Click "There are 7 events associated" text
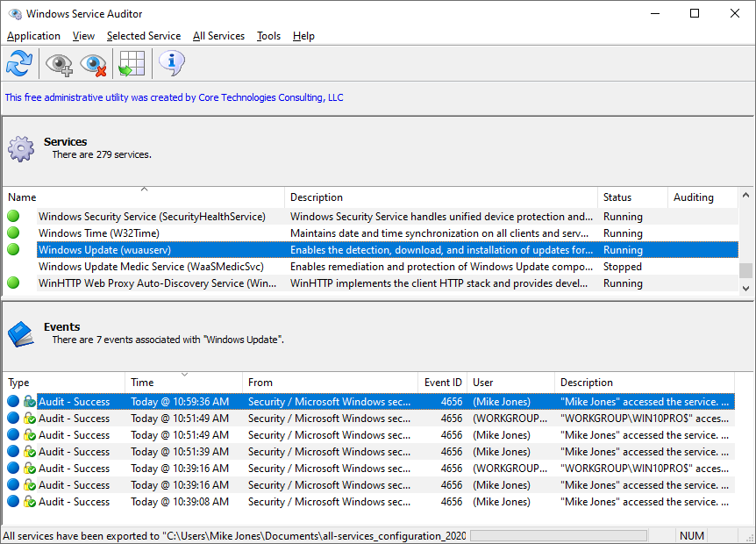The width and height of the screenshot is (756, 544). (168, 340)
